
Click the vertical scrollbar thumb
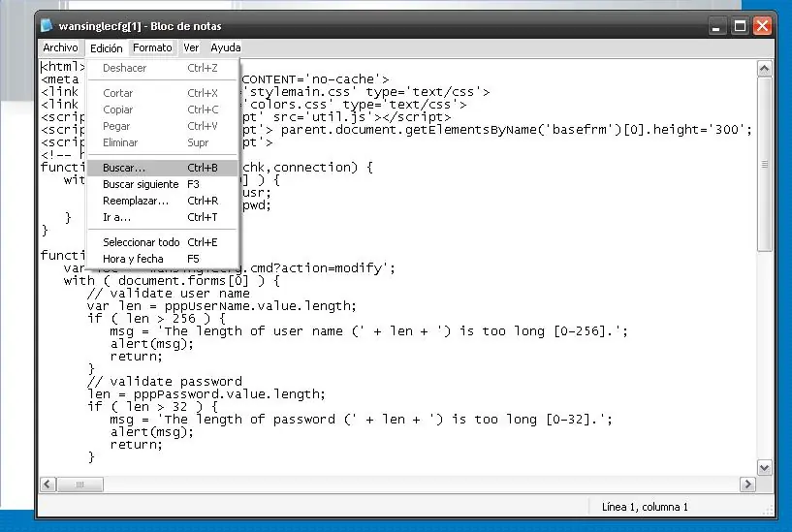tap(765, 164)
